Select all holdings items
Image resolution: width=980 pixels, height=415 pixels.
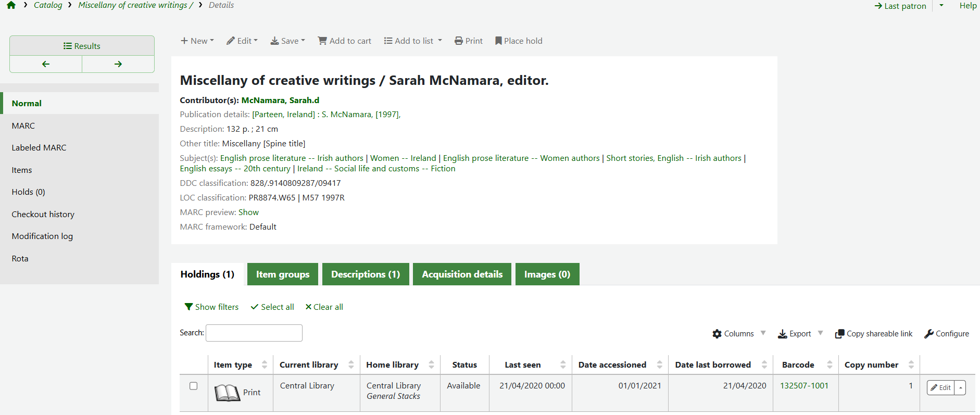(272, 307)
